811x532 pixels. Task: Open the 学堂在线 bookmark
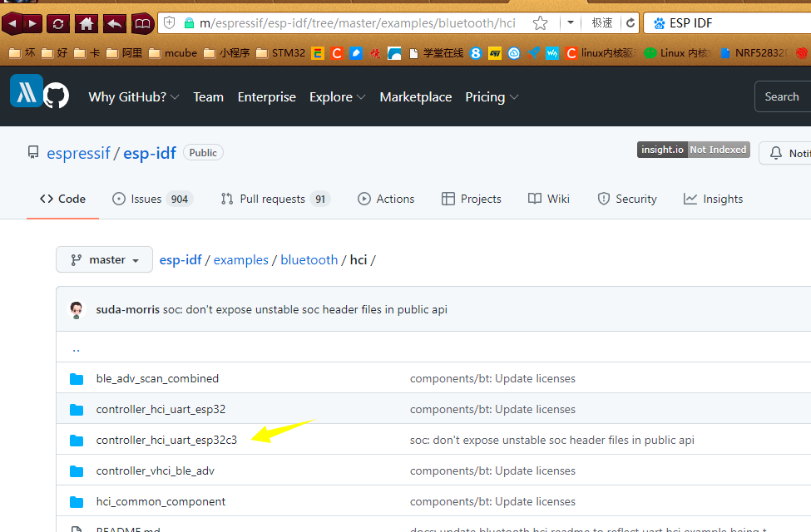click(x=436, y=52)
